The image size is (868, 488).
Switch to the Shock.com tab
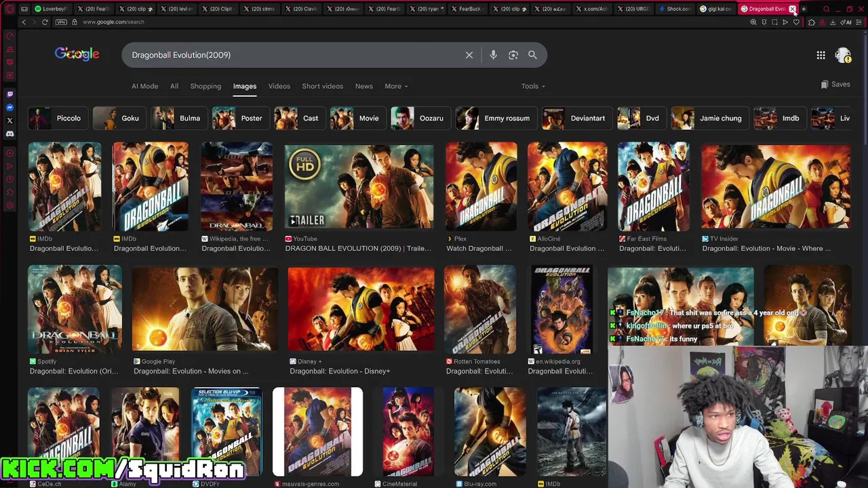(675, 9)
